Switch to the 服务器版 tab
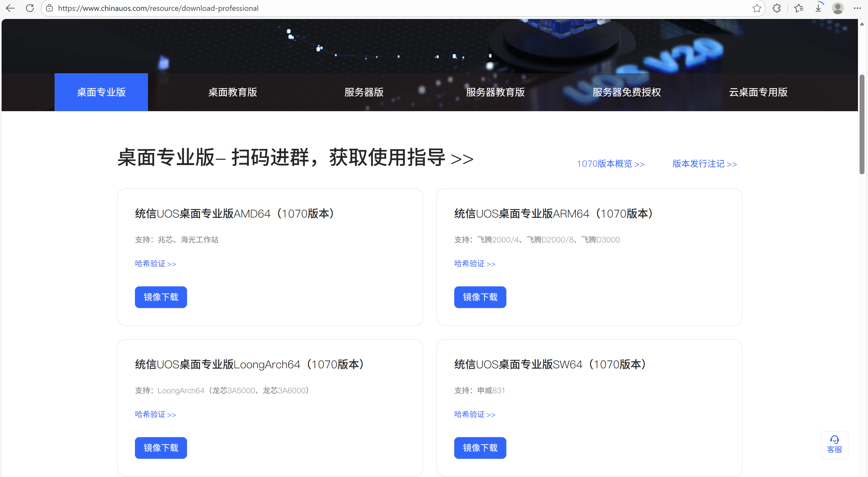 pyautogui.click(x=364, y=92)
